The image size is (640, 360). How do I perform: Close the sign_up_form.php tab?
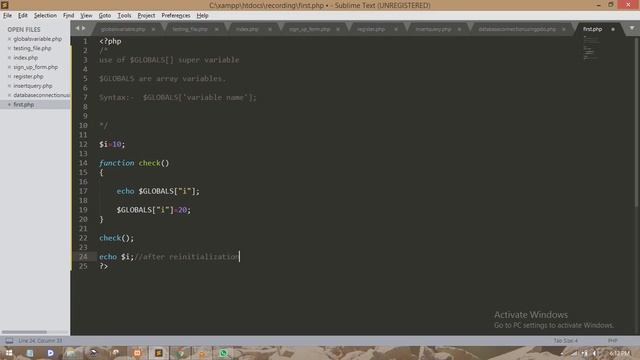(x=338, y=29)
